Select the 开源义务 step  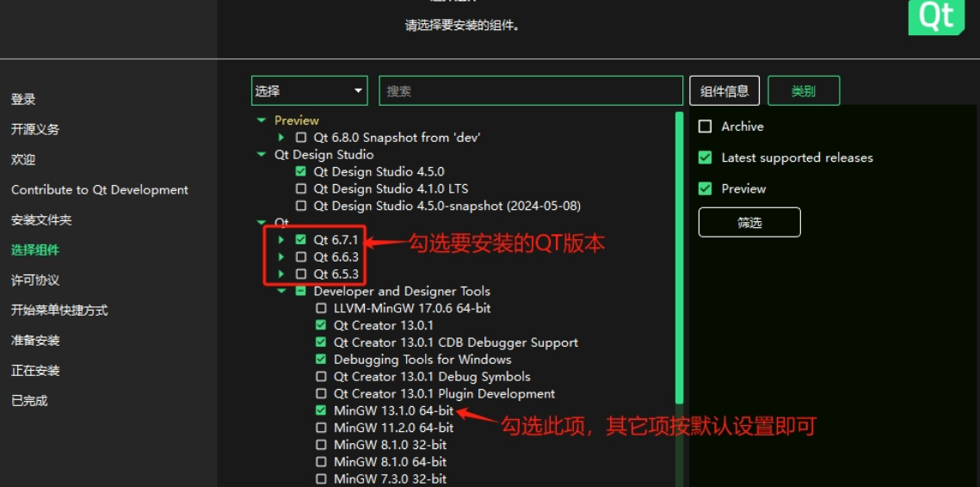click(x=35, y=129)
